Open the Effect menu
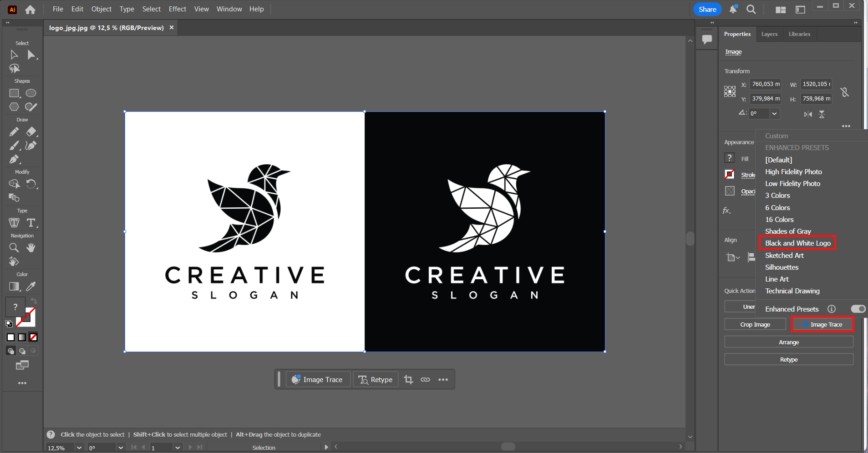This screenshot has height=453, width=868. 177,9
